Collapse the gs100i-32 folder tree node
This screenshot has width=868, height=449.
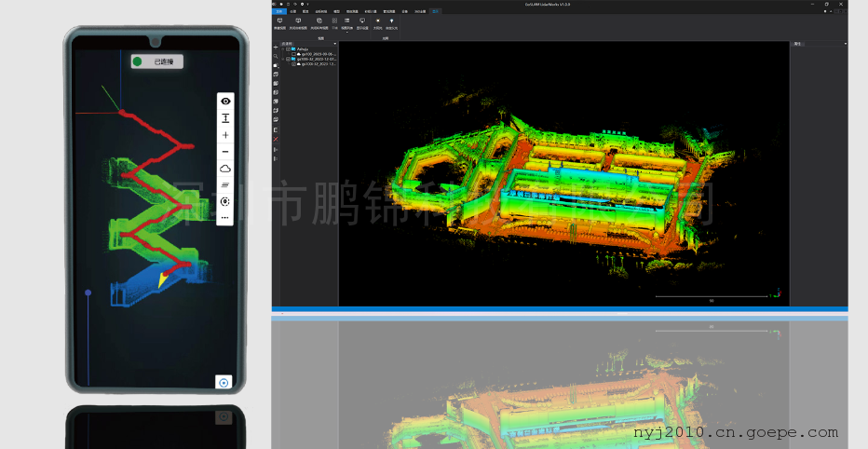point(283,59)
